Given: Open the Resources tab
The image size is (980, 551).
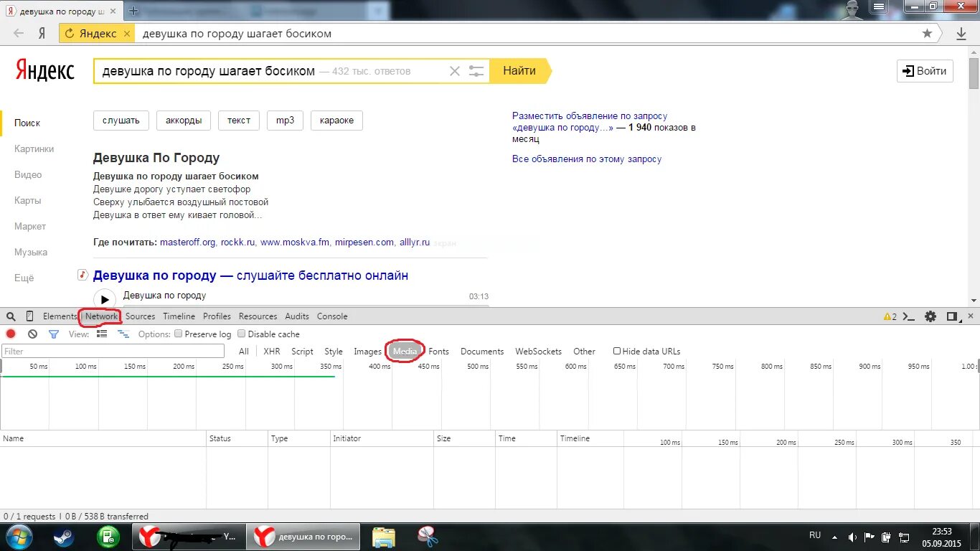Looking at the screenshot, I should click(x=258, y=316).
